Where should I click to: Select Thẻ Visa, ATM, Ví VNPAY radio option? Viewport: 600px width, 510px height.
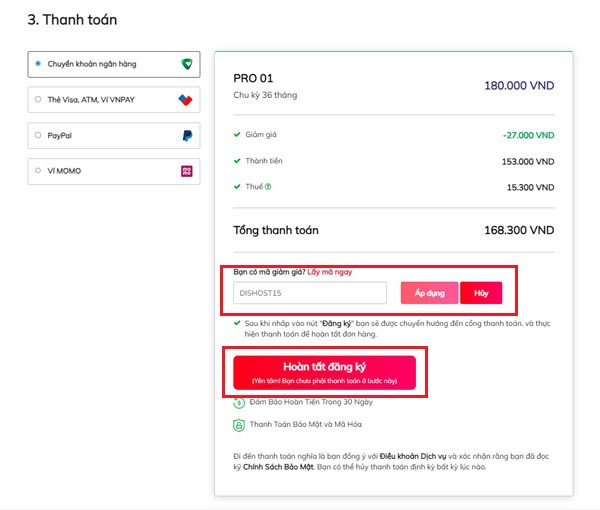(38, 99)
